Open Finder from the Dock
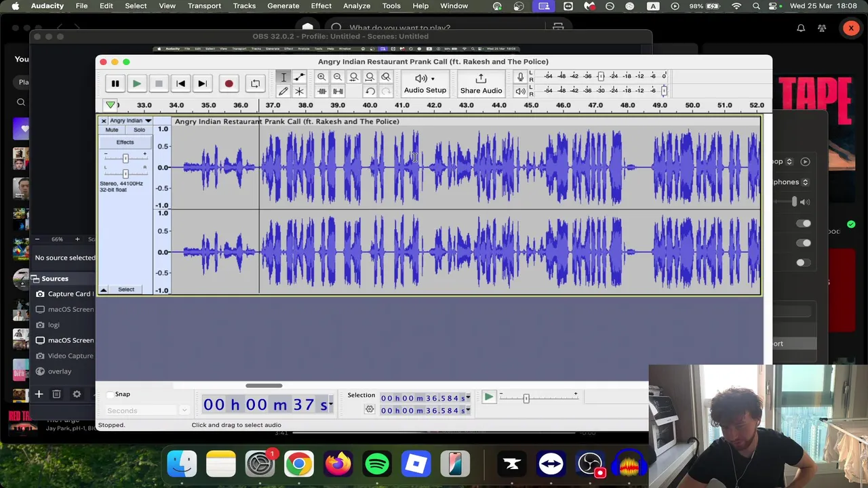This screenshot has height=488, width=868. pos(182,464)
